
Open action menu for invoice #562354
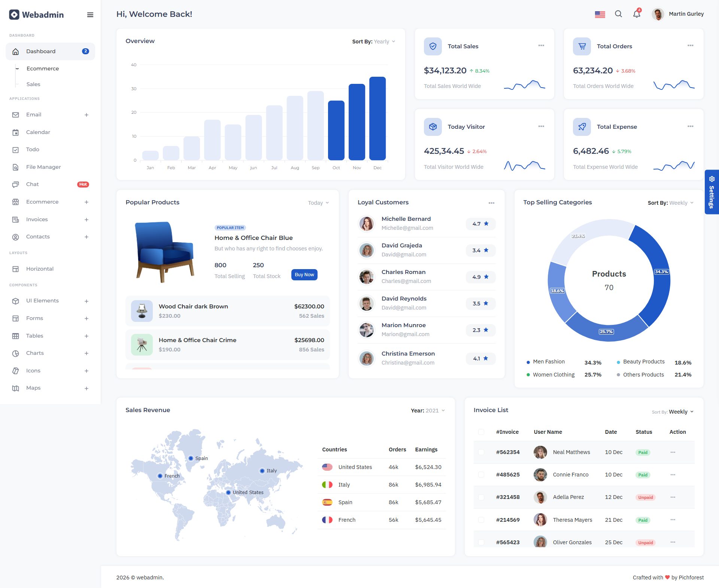coord(673,453)
